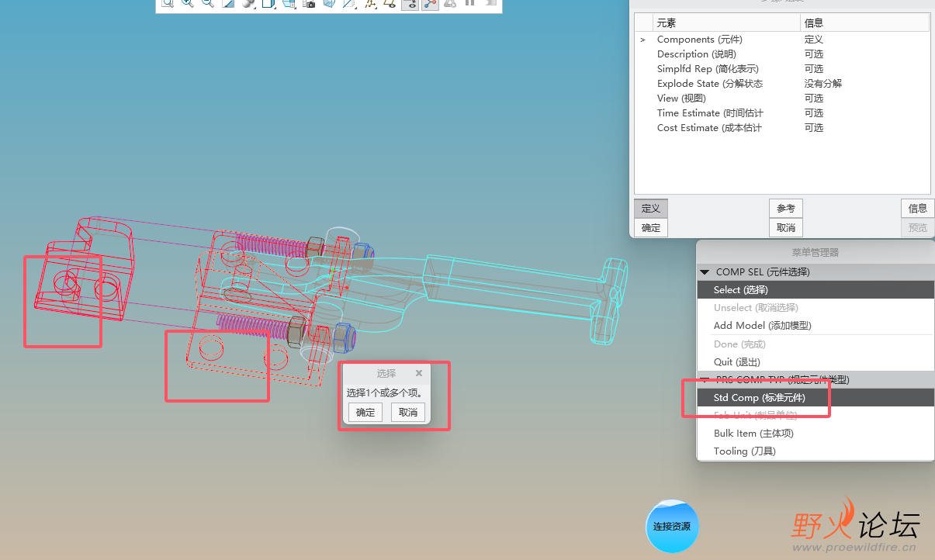Expand the Components row arrow marker
The width and height of the screenshot is (935, 560).
pyautogui.click(x=642, y=40)
